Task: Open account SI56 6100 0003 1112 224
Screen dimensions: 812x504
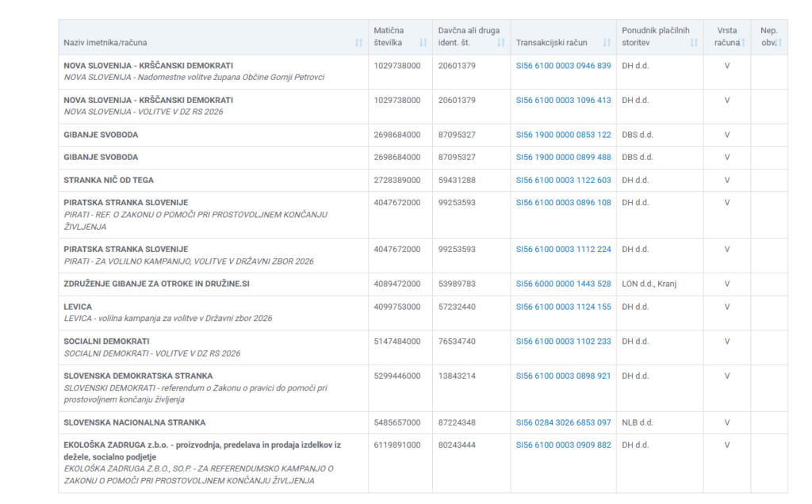Action: 563,250
